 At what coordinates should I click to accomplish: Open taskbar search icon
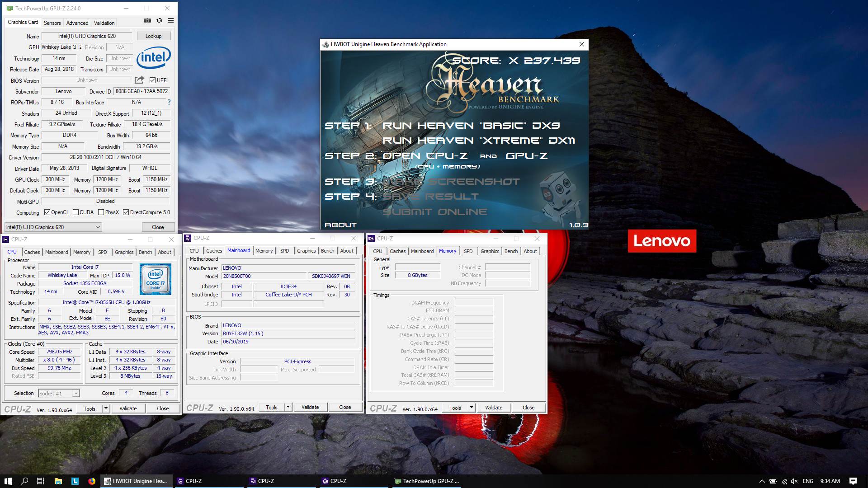pyautogui.click(x=24, y=481)
